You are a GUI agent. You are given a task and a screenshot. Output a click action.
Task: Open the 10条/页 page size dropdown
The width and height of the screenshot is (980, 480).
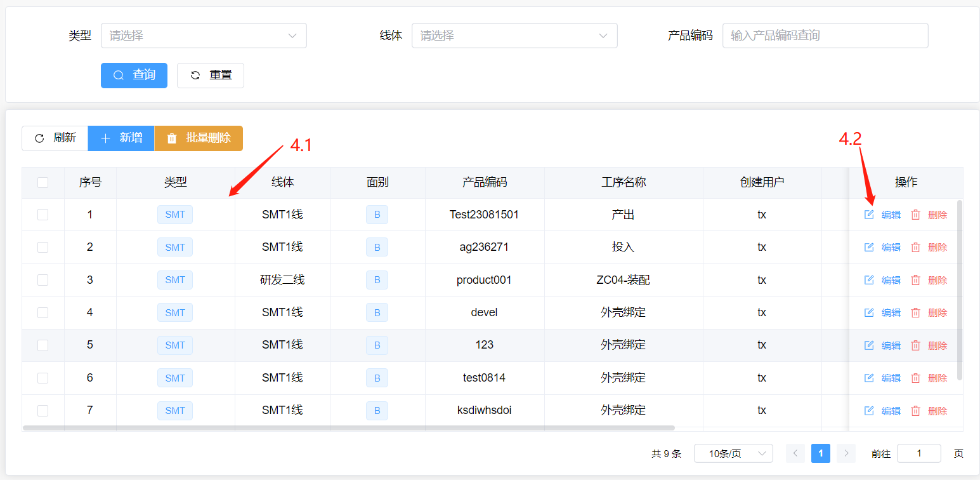(x=733, y=453)
